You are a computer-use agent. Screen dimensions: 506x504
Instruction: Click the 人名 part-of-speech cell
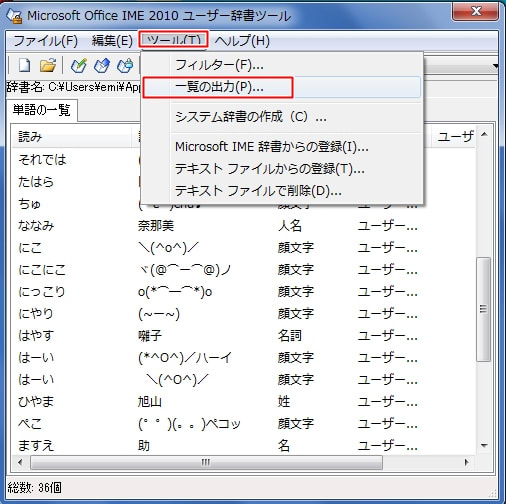point(290,226)
